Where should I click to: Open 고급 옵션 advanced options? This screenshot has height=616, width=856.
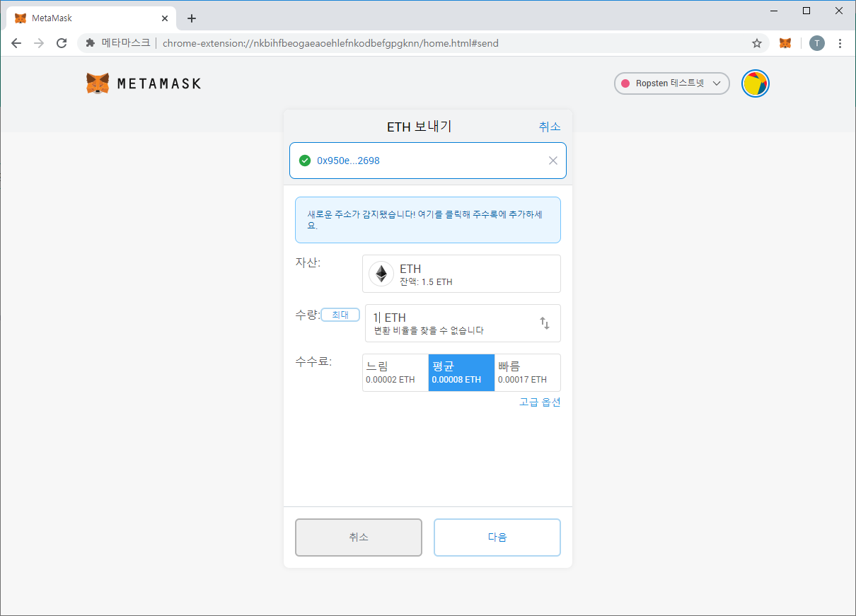(x=540, y=402)
